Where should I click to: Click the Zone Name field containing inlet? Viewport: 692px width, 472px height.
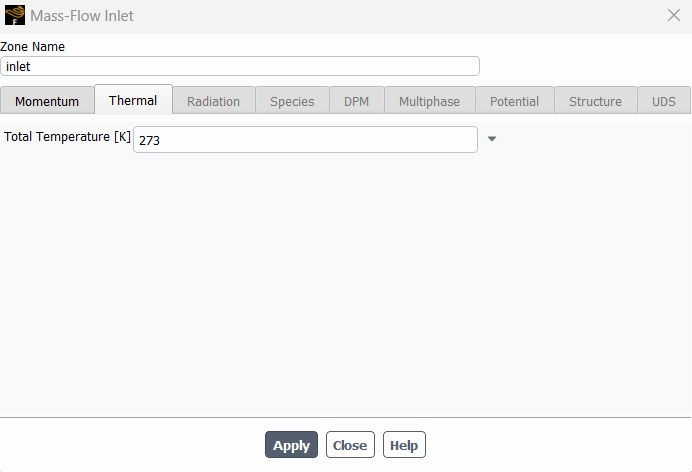(240, 66)
